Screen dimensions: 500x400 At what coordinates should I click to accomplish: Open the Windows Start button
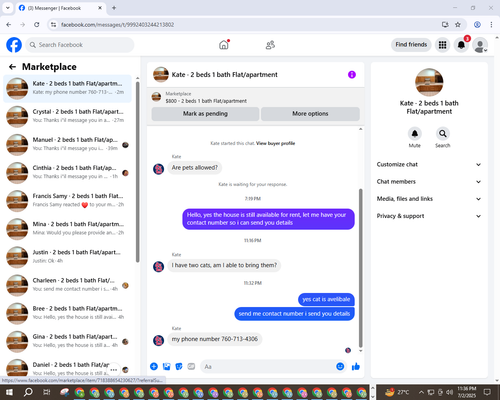(9, 392)
